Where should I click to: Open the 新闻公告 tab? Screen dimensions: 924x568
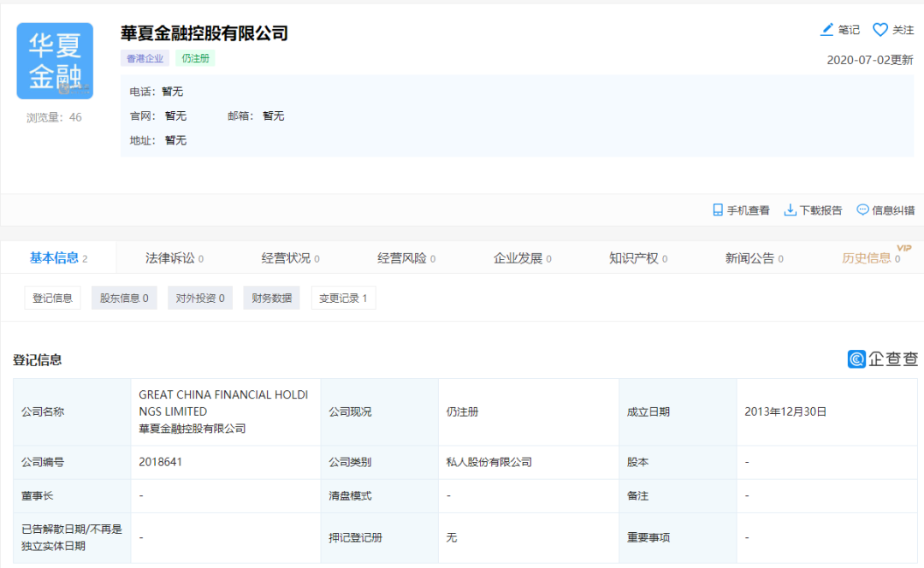click(x=755, y=258)
